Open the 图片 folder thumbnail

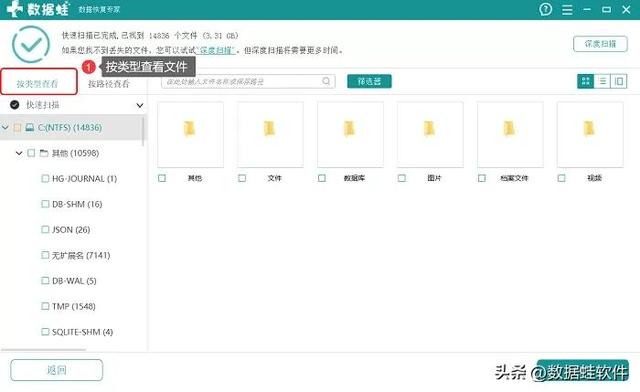pos(430,135)
